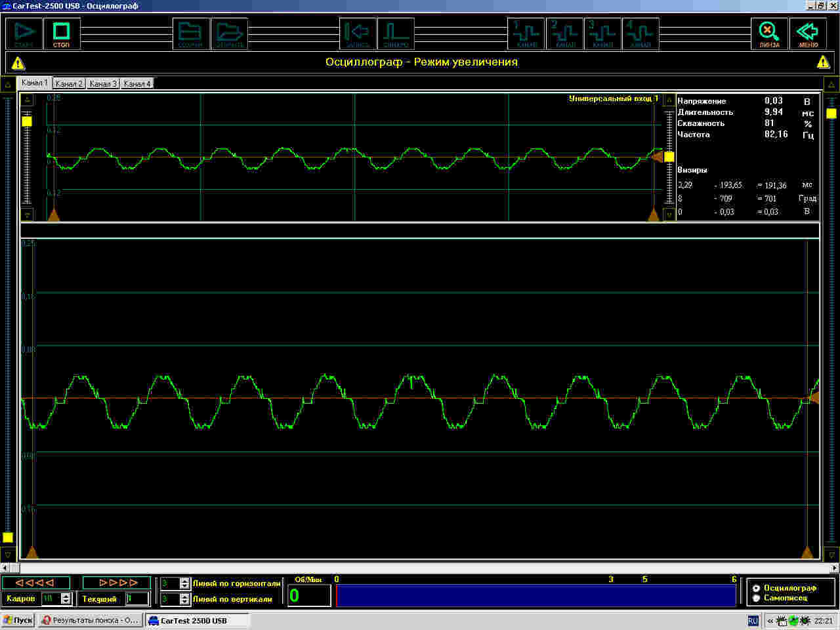Image resolution: width=840 pixels, height=630 pixels.
Task: Switch to Результаты поиска taskbar window
Action: pos(90,620)
